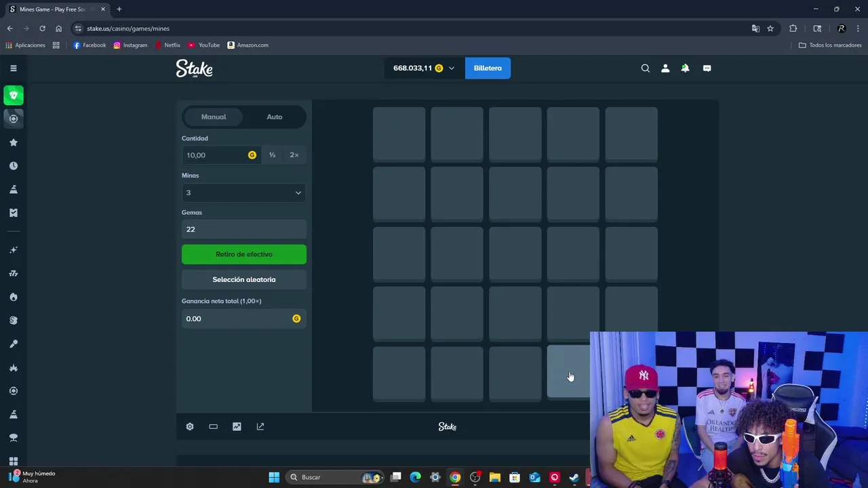
Task: Open the Todos los marcadores folder
Action: (x=830, y=45)
